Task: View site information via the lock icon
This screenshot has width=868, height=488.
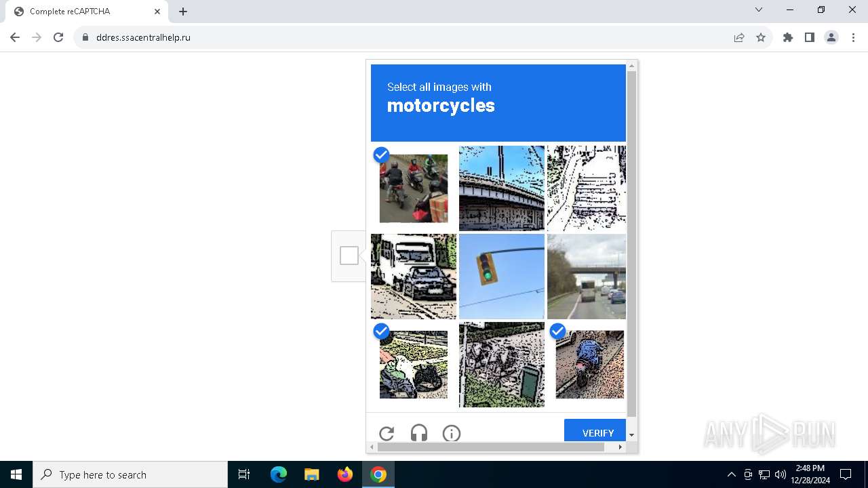Action: point(85,37)
